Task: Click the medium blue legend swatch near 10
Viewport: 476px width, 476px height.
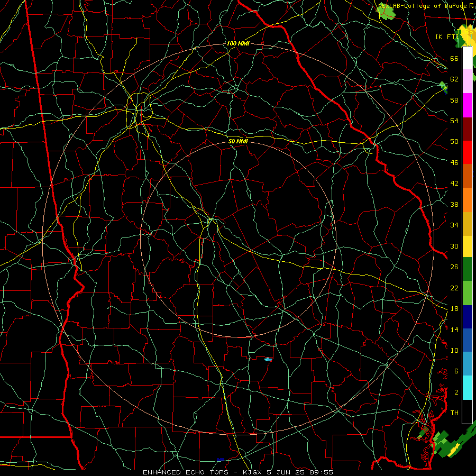Action: (467, 340)
